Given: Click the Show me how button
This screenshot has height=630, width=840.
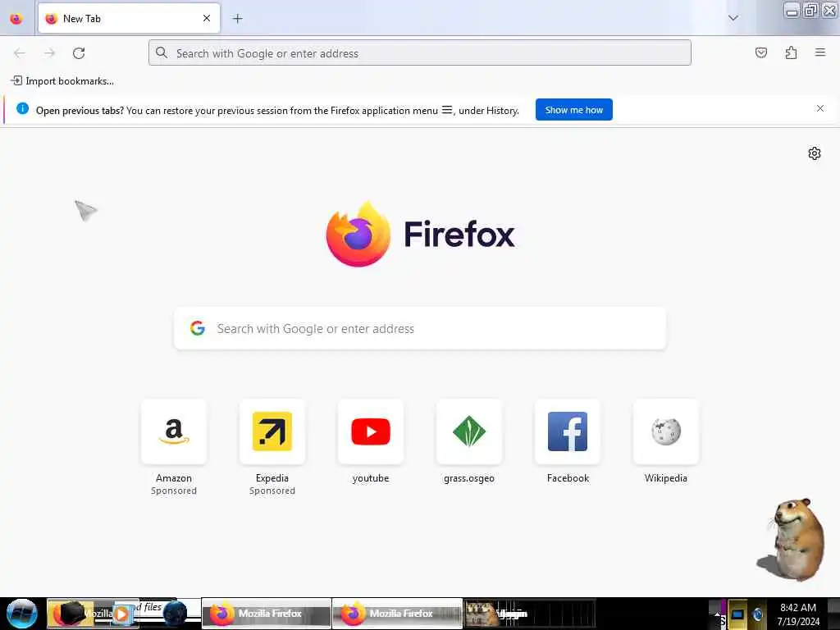Looking at the screenshot, I should tap(573, 110).
